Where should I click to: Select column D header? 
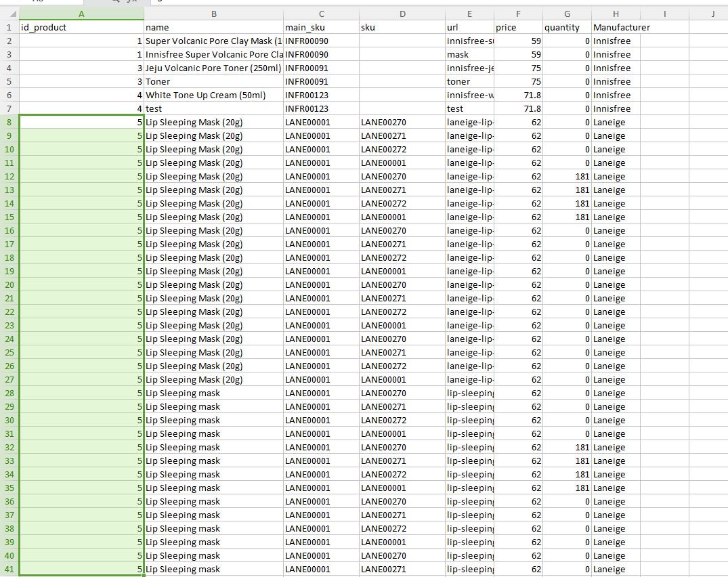tap(402, 14)
